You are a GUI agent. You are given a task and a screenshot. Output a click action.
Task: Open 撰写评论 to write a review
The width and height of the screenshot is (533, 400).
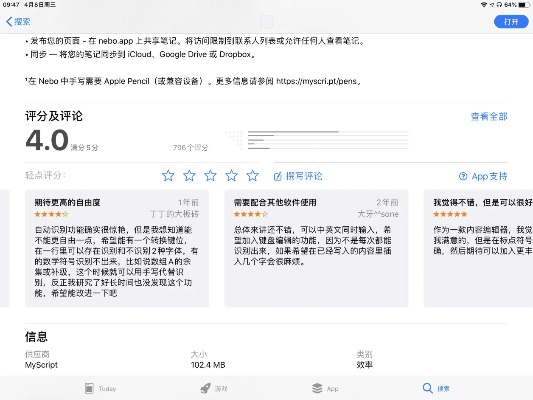tap(298, 176)
